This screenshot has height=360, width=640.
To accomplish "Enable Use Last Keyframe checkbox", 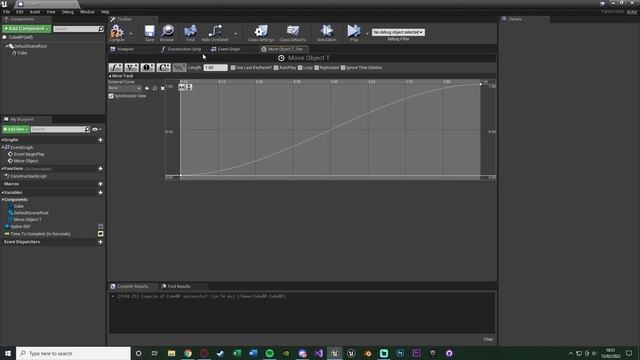I will click(233, 68).
